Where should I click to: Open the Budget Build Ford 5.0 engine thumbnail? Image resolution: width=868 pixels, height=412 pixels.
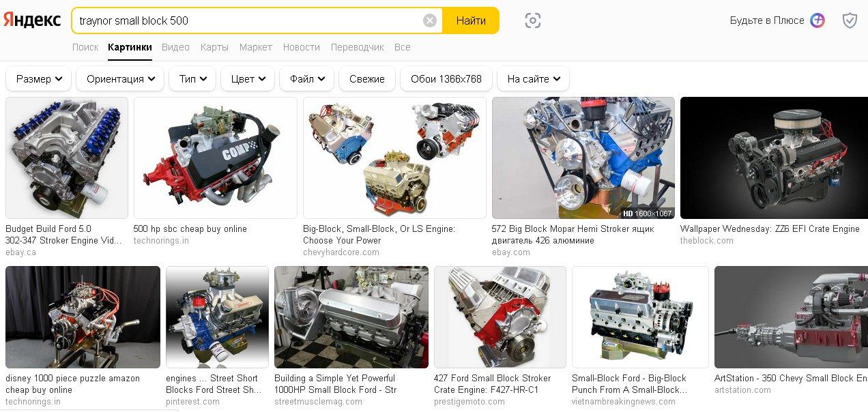[67, 158]
